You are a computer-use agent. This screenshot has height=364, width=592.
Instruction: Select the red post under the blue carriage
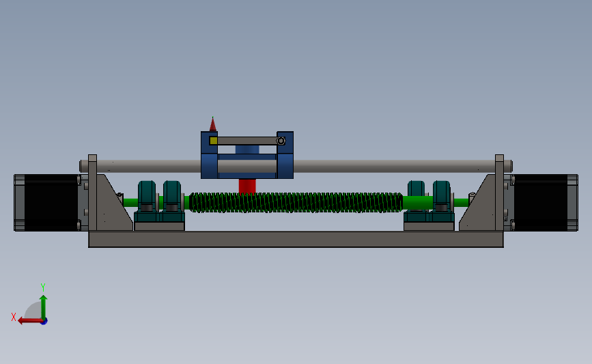pyautogui.click(x=247, y=186)
